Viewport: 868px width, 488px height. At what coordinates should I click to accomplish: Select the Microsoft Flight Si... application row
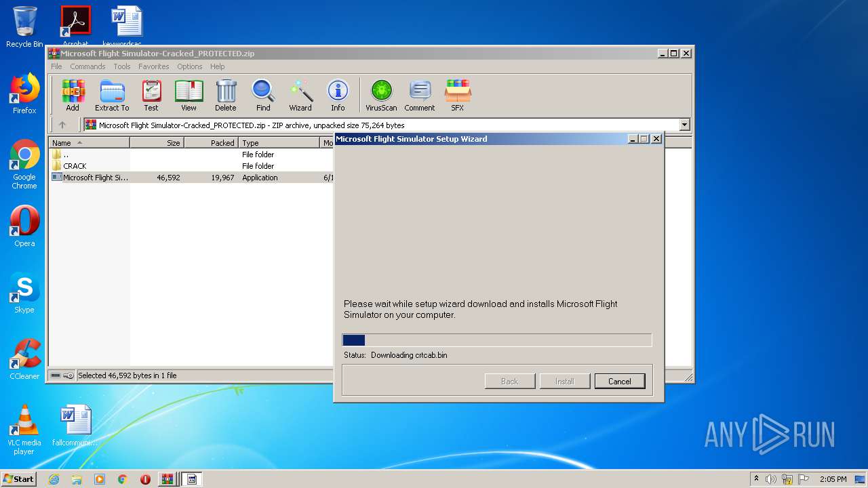[192, 178]
